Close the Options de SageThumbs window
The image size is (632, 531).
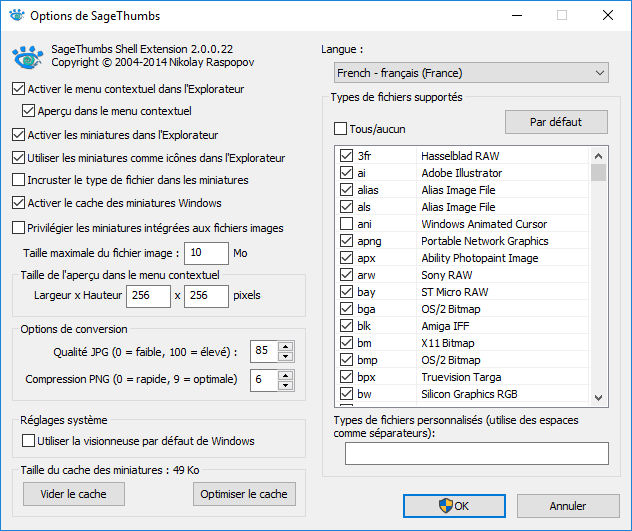[608, 15]
